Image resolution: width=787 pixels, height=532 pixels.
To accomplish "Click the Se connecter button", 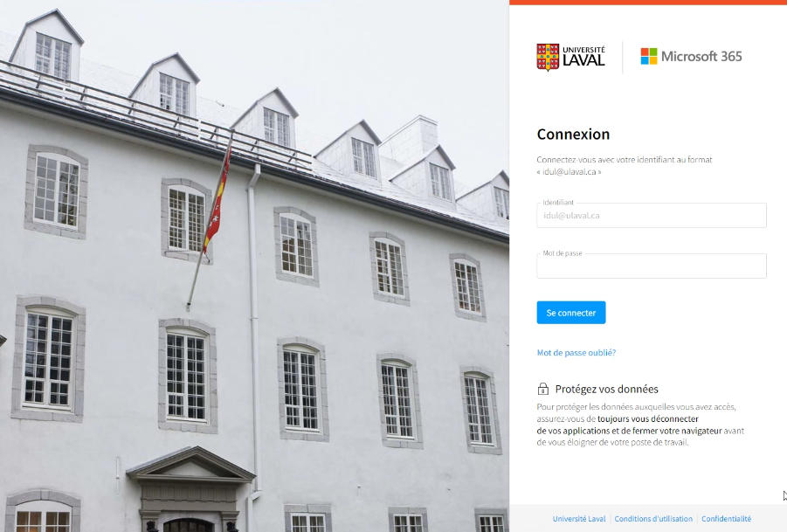I will (x=570, y=313).
